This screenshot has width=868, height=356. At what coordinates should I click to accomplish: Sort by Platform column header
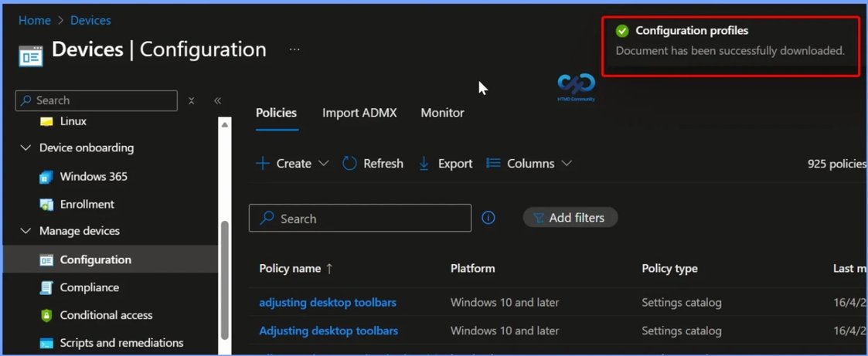[473, 269]
